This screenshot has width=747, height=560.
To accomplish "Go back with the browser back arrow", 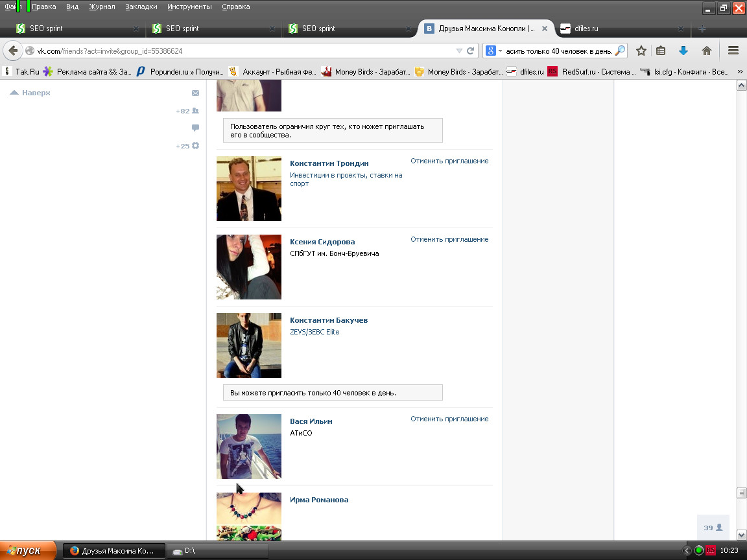I will point(13,51).
